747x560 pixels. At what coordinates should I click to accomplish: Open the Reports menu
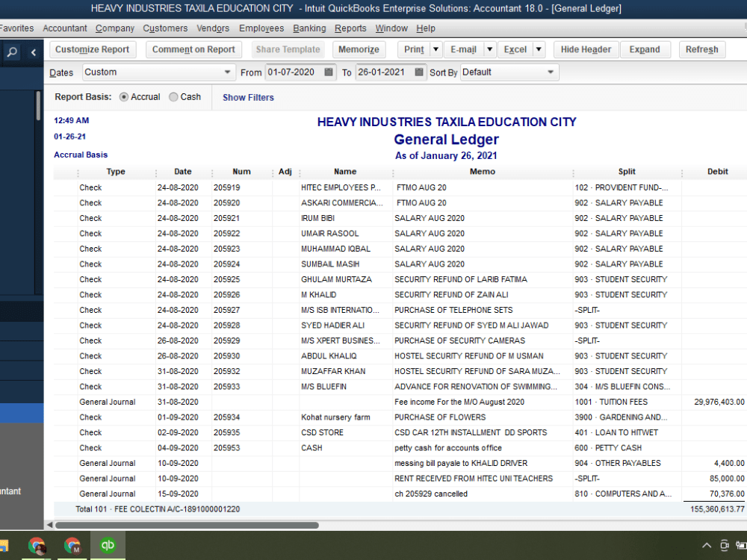tap(350, 28)
